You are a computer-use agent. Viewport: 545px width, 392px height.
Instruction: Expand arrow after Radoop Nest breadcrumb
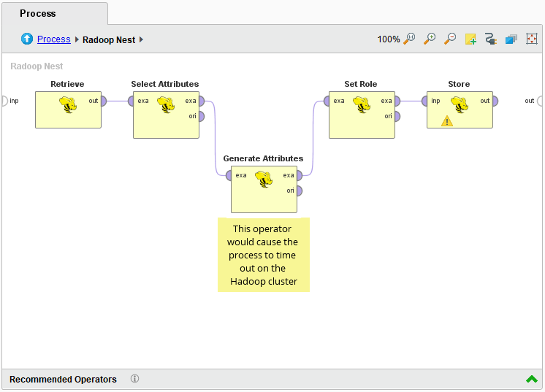(x=142, y=39)
